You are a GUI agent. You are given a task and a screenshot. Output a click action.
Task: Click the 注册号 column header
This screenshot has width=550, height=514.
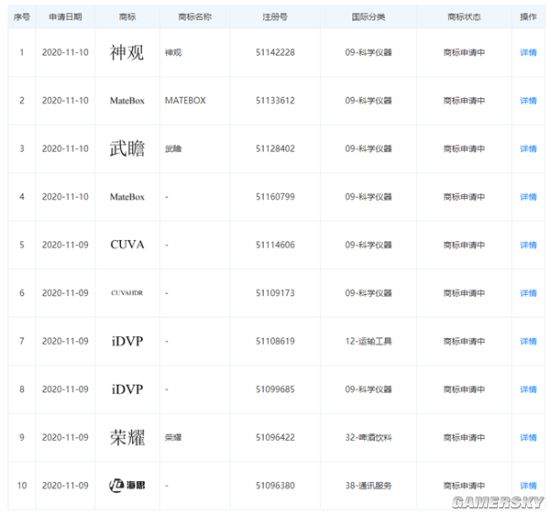click(x=275, y=17)
